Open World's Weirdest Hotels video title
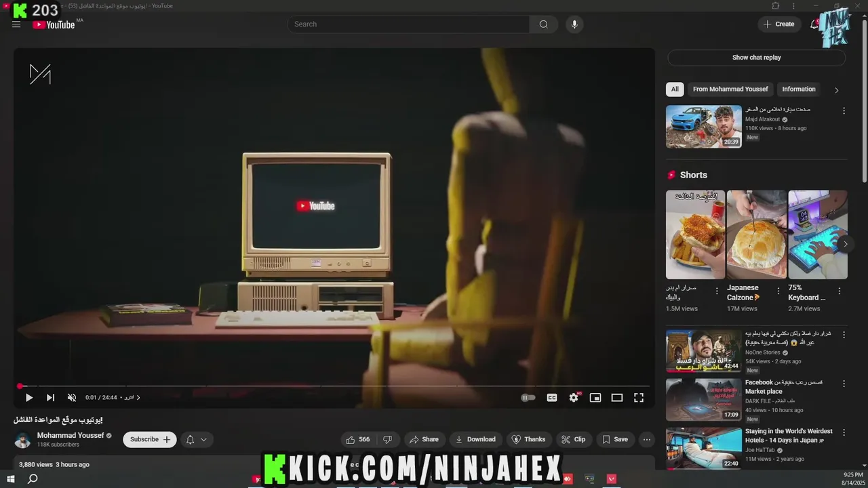Screen dimensions: 868x488 (x=789, y=436)
